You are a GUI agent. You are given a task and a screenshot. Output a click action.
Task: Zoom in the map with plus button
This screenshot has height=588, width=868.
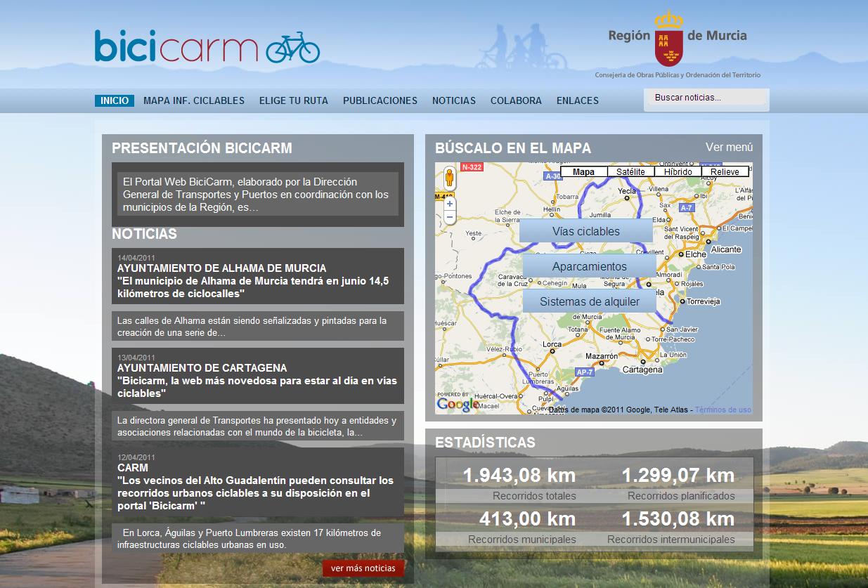(x=450, y=204)
